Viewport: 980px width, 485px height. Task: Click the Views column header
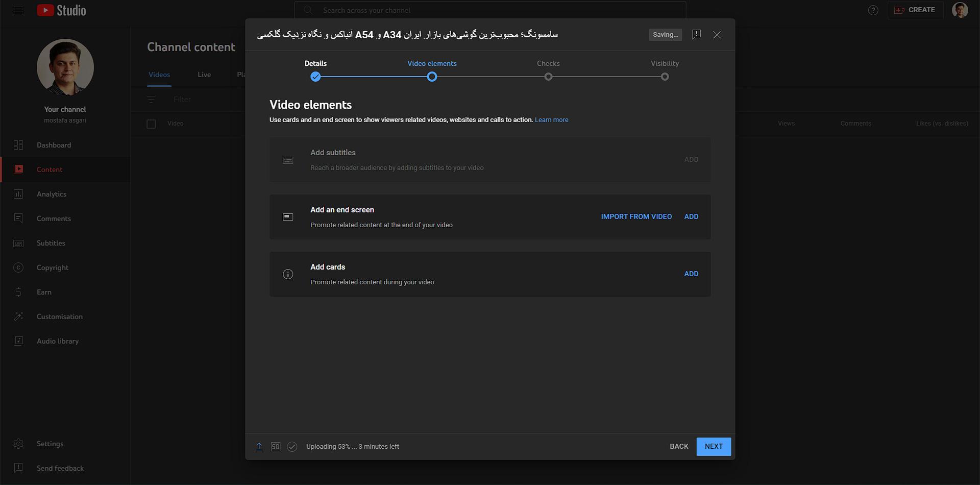[786, 124]
